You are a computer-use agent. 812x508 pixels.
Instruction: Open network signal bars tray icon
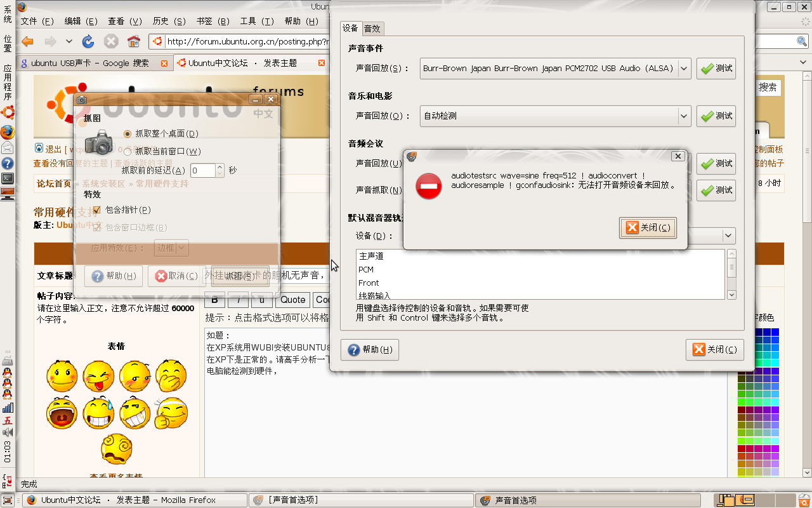pos(8,408)
